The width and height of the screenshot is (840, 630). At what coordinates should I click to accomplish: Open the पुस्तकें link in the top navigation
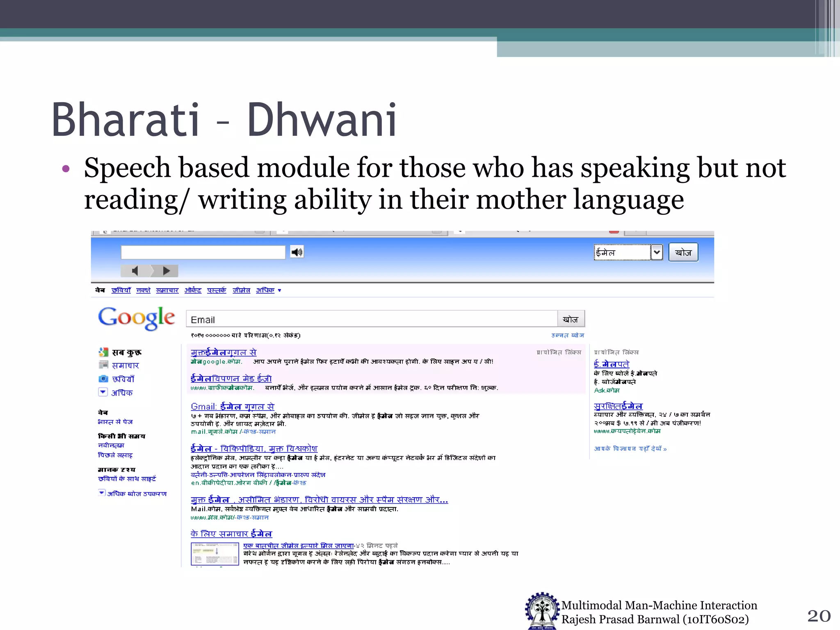[x=217, y=290]
